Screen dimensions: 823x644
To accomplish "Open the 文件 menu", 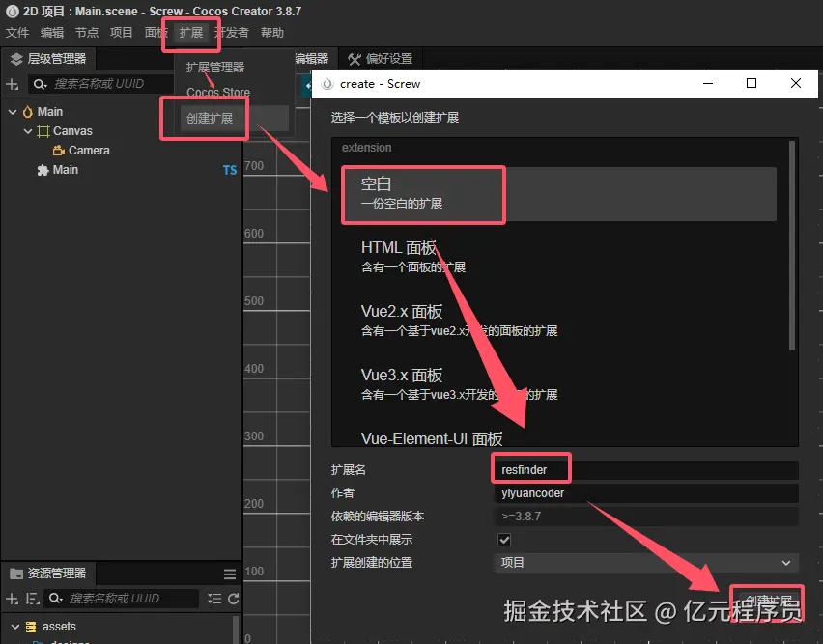I will click(x=17, y=33).
